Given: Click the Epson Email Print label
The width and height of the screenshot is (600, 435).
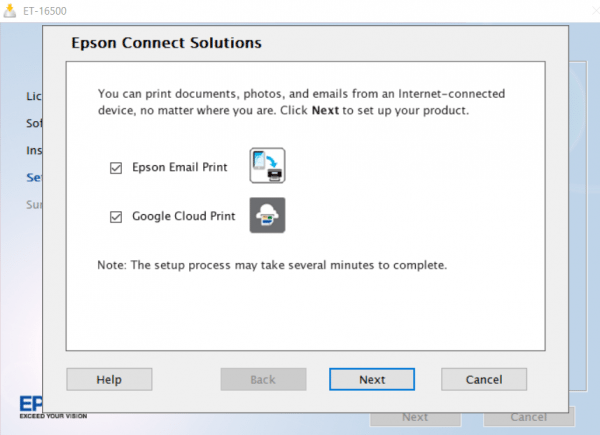Looking at the screenshot, I should [x=180, y=167].
